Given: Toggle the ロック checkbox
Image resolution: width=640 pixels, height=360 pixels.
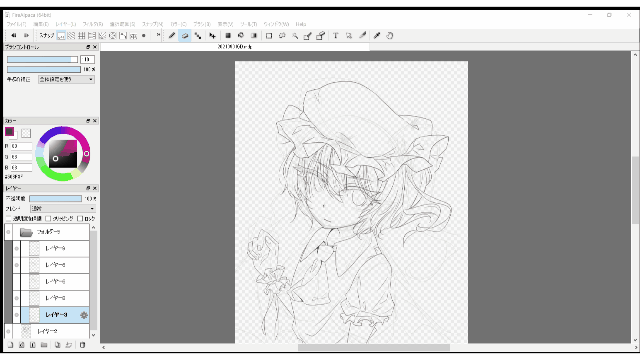Looking at the screenshot, I should tap(80, 218).
